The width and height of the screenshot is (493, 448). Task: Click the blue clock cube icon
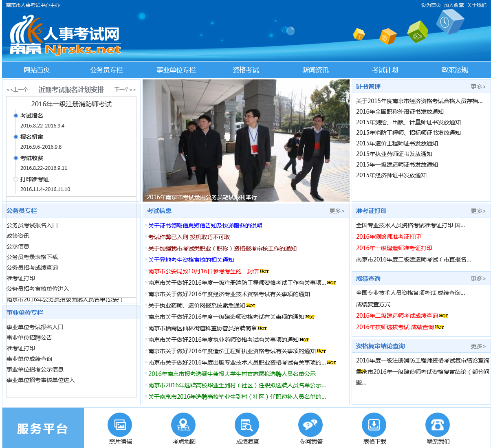tap(449, 21)
